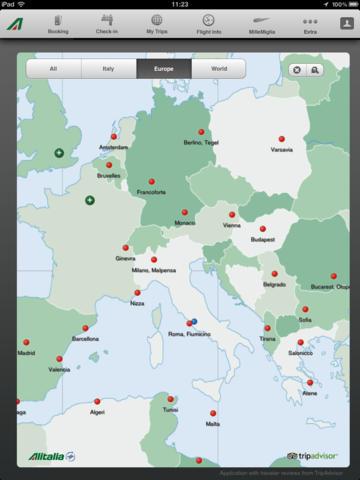Select the Madrid destination pin

[26, 342]
